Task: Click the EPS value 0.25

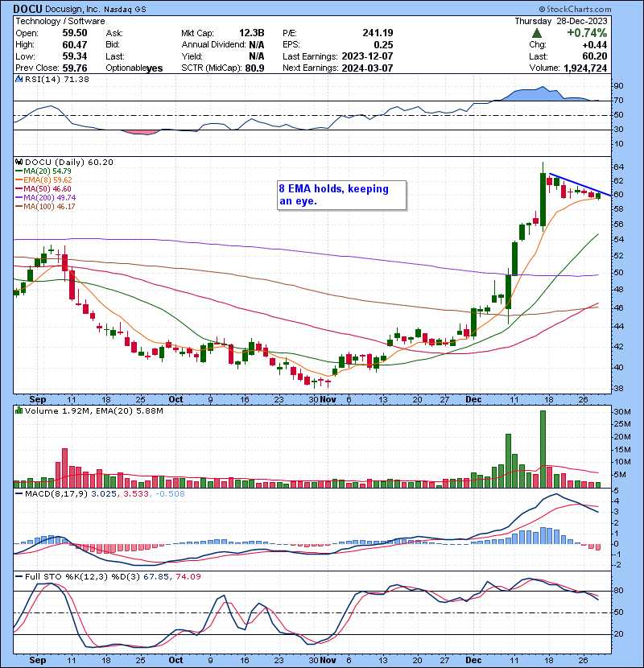Action: pyautogui.click(x=384, y=45)
